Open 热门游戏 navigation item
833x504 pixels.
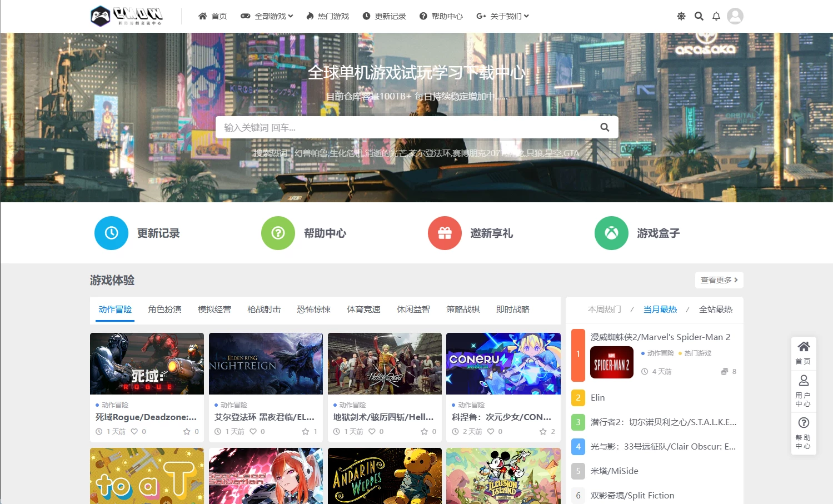click(x=328, y=16)
